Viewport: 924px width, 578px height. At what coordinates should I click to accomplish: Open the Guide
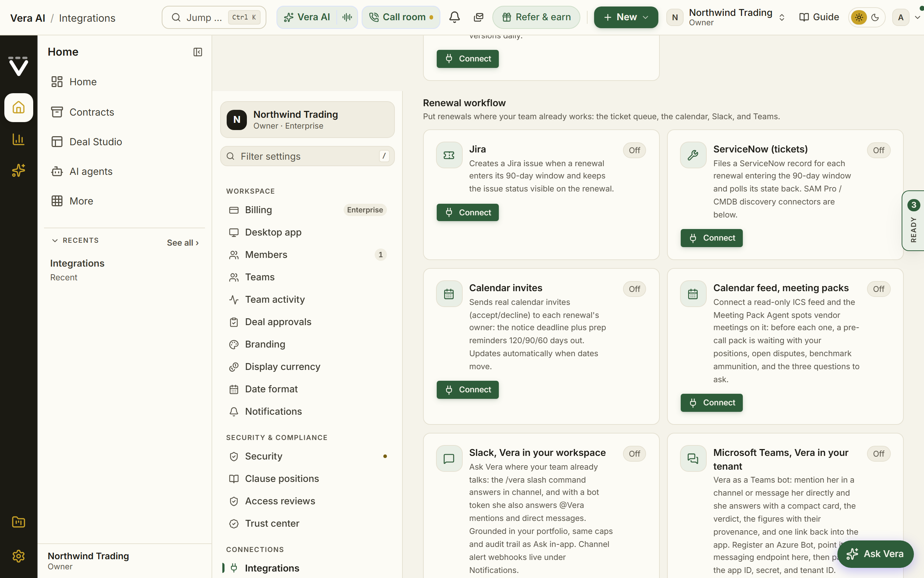819,17
